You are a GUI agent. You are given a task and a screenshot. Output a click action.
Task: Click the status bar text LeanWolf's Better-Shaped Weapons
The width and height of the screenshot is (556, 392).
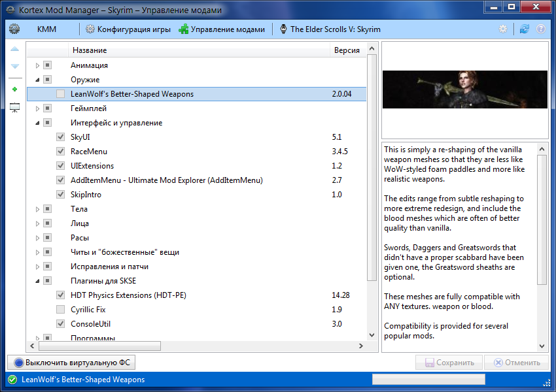(x=83, y=380)
